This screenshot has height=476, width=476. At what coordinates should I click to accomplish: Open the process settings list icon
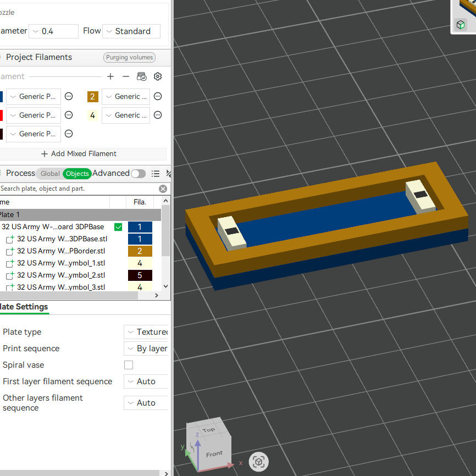156,173
